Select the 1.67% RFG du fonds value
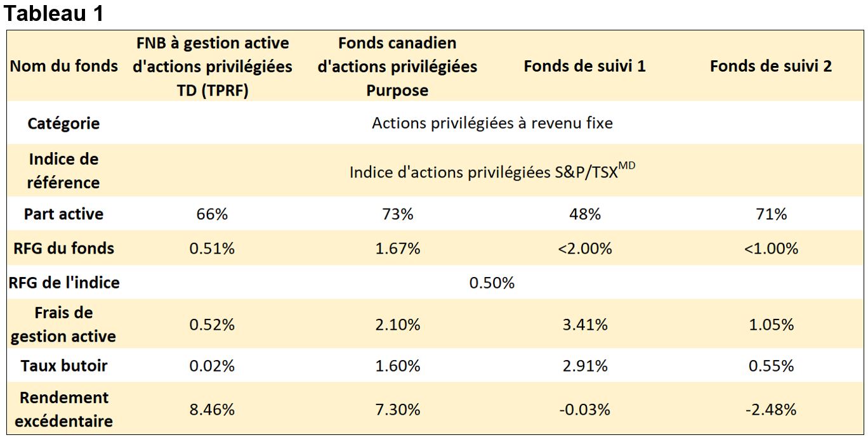 pyautogui.click(x=397, y=249)
